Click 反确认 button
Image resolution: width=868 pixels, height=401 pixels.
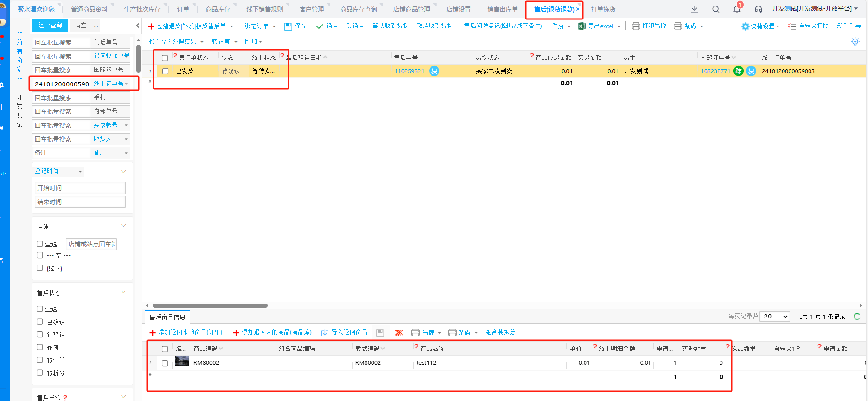point(355,26)
